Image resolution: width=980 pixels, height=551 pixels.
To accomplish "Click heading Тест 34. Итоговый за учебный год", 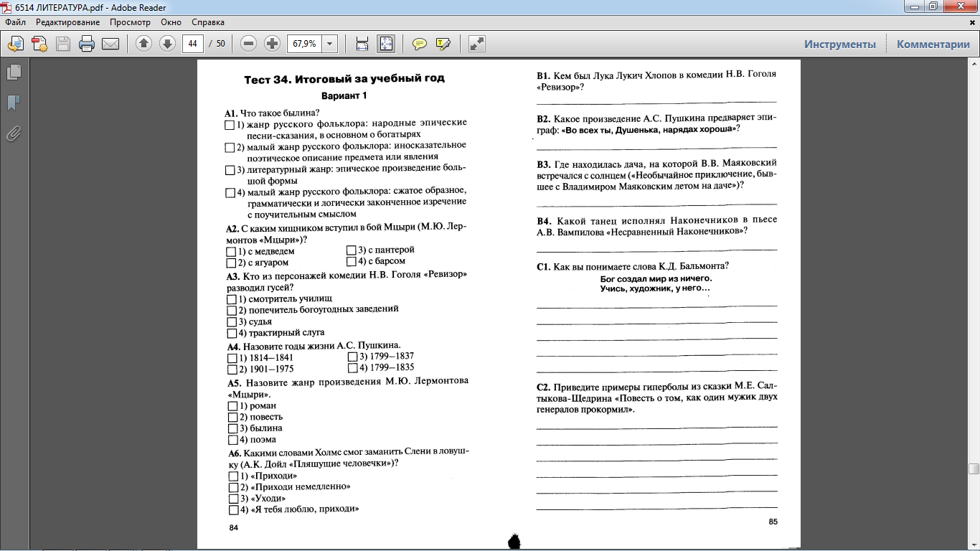I will coord(344,79).
